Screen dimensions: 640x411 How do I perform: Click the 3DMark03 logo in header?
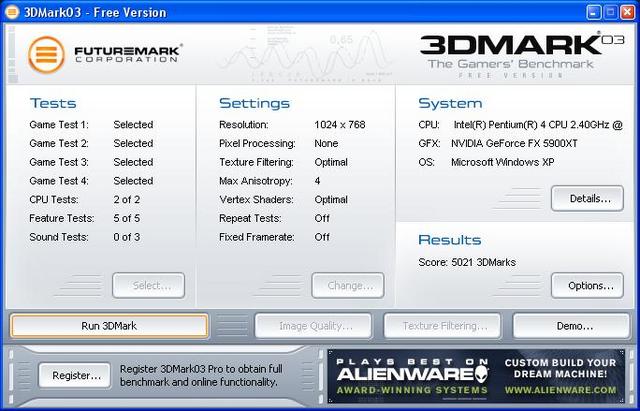coord(509,45)
